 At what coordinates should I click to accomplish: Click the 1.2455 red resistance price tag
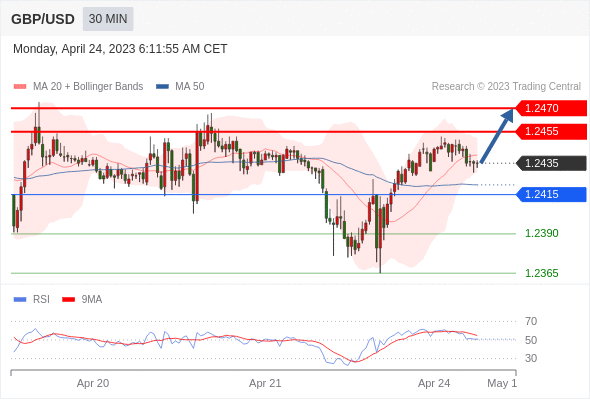551,131
